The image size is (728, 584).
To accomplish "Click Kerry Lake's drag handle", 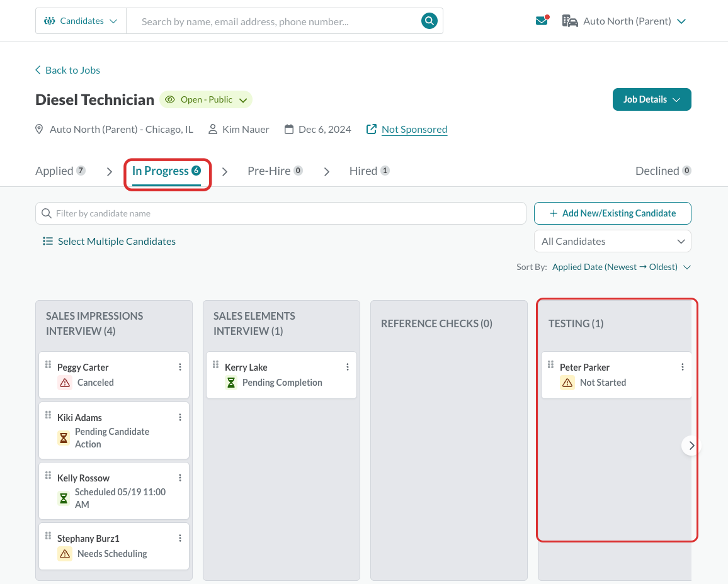I will (x=215, y=364).
